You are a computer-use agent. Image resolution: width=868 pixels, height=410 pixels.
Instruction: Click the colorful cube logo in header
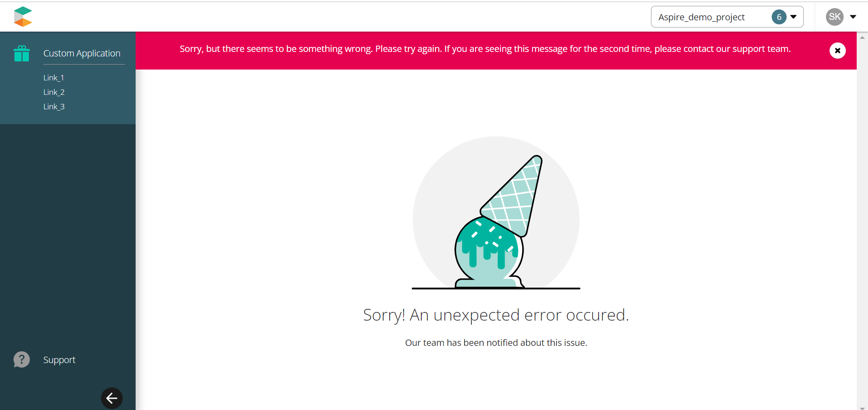[23, 17]
